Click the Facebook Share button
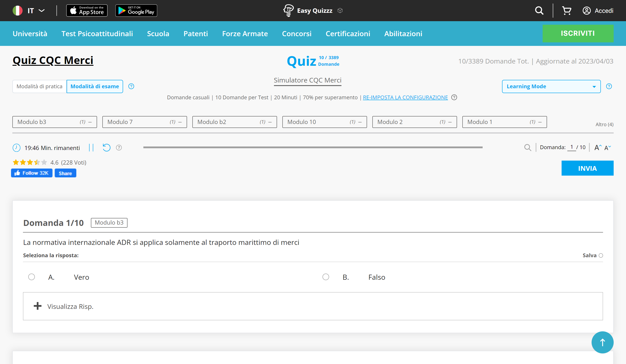The image size is (626, 364). tap(65, 173)
